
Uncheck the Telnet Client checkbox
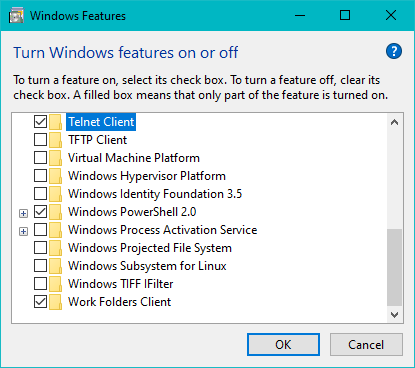coord(40,122)
